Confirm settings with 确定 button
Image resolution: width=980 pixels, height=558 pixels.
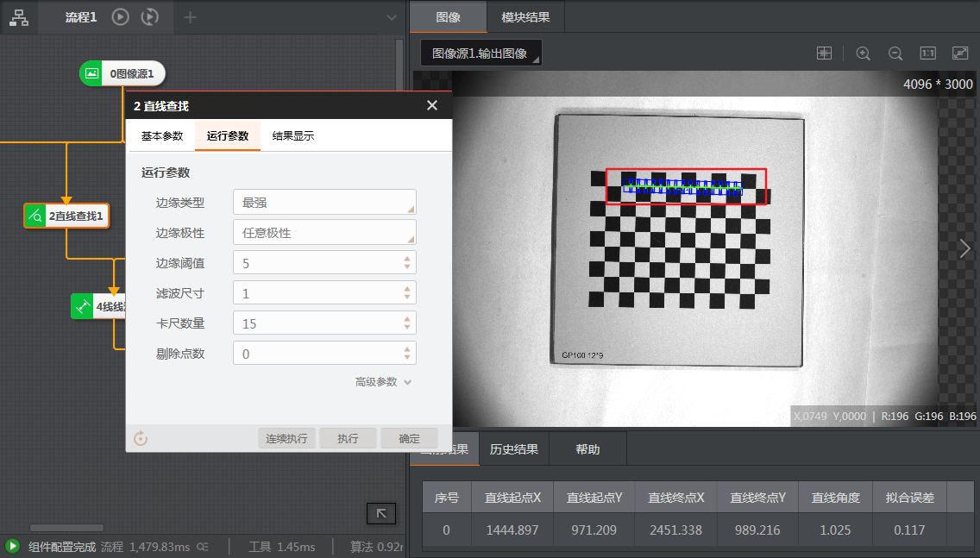click(409, 438)
